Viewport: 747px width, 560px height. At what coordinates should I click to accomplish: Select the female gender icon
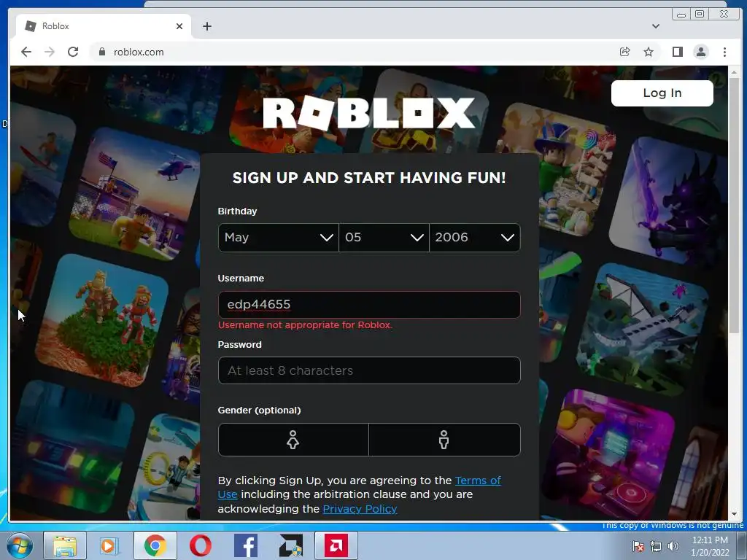[x=293, y=440]
